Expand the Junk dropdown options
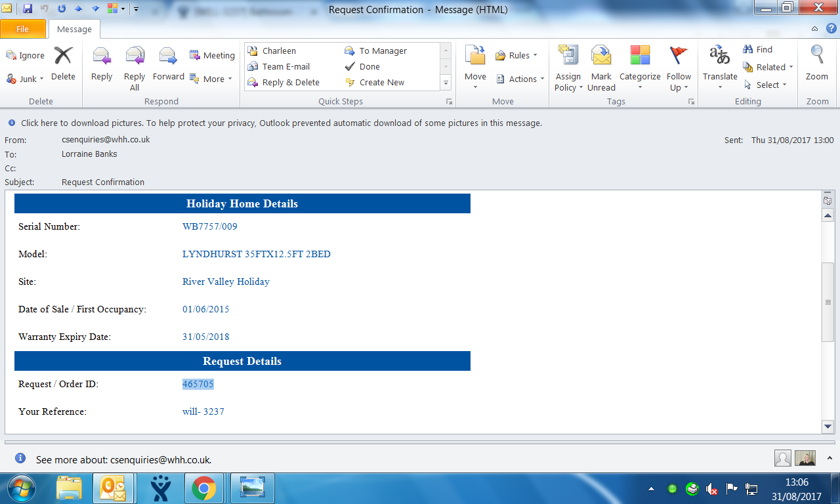This screenshot has height=504, width=840. [26, 79]
